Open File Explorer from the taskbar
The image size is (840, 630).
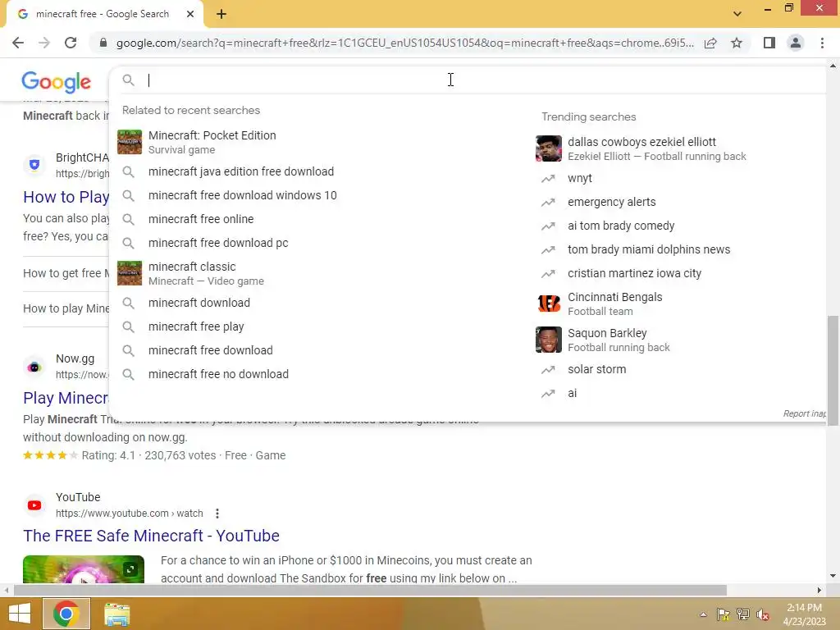tap(116, 614)
